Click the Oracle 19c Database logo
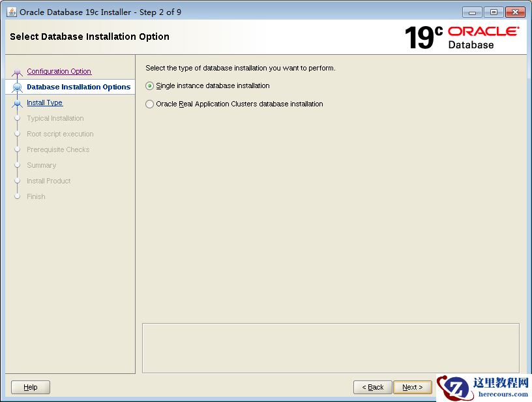 tap(462, 37)
